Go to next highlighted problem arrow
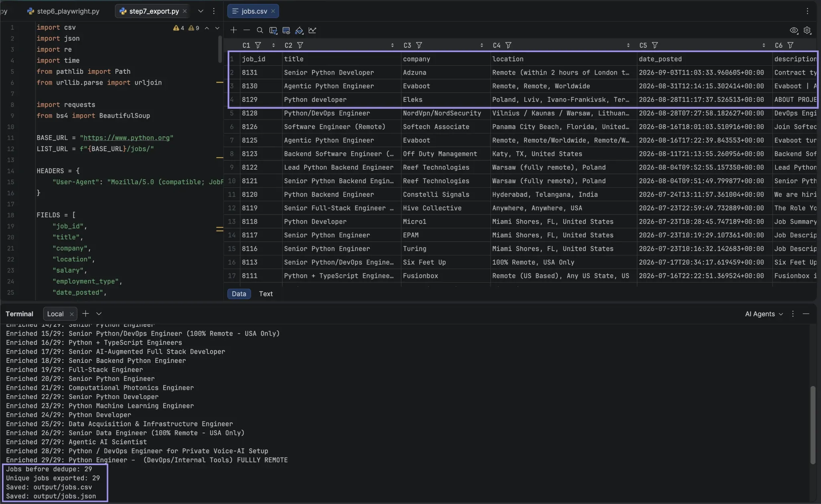The image size is (821, 504). click(217, 28)
